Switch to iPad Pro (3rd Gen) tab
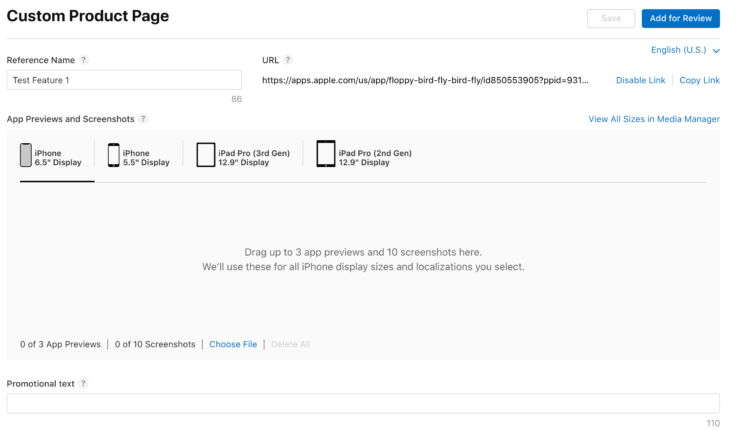This screenshot has width=754, height=431. point(243,157)
